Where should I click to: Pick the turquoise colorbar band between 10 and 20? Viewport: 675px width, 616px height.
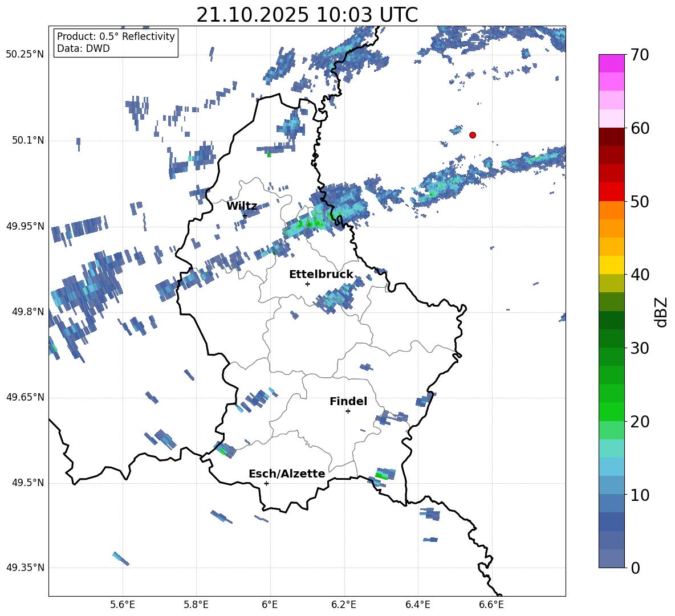[611, 448]
